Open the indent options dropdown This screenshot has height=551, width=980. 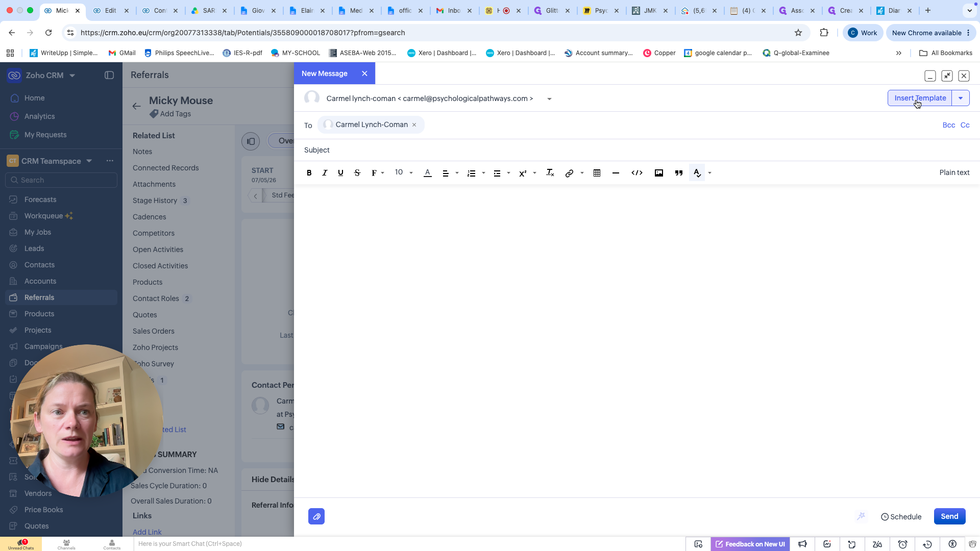(x=501, y=173)
